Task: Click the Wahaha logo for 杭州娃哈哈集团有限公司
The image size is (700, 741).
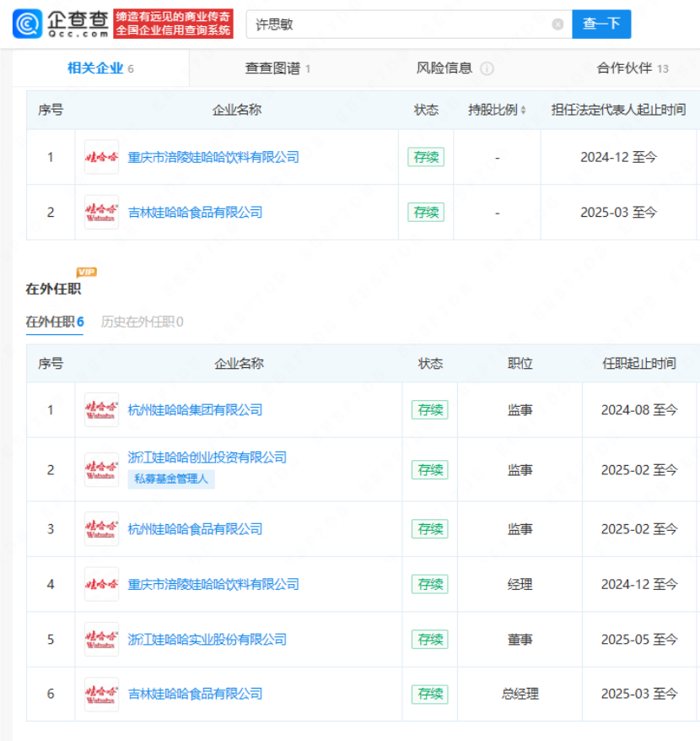Action: pos(101,410)
